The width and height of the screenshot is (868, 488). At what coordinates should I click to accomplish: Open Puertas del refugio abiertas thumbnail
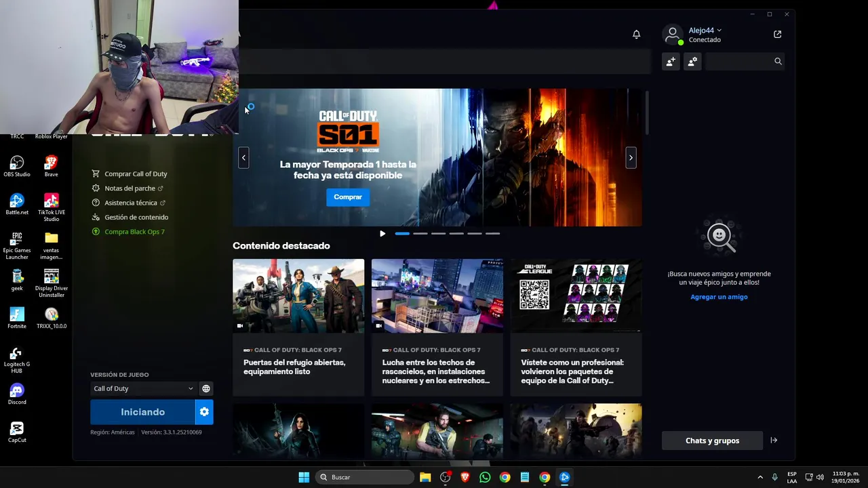(298, 296)
